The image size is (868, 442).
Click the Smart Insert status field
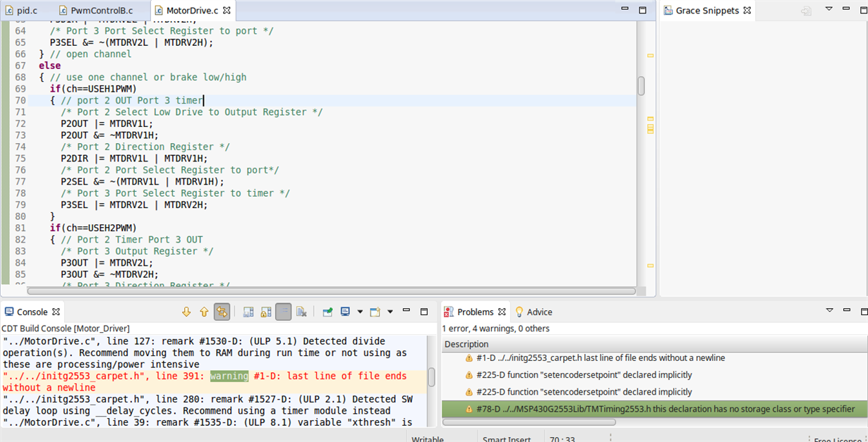507,438
